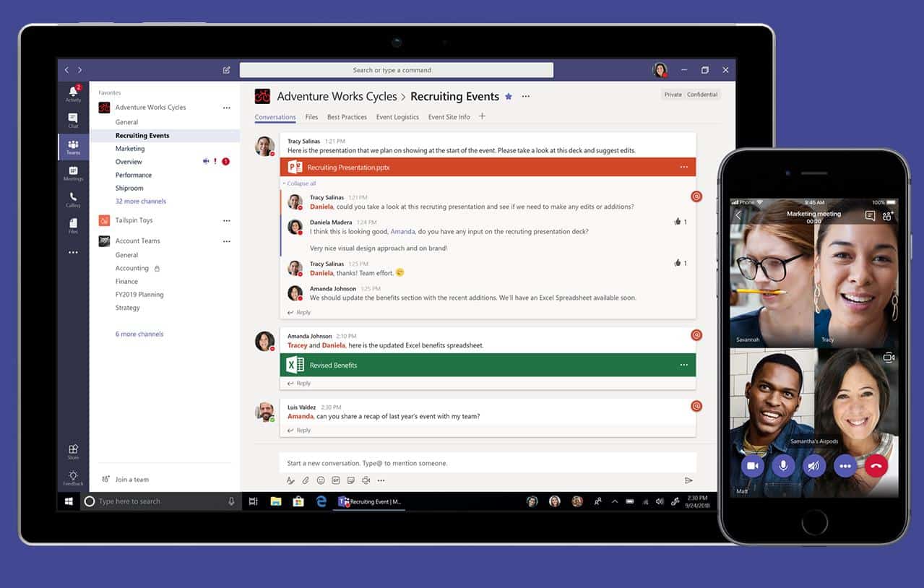Click the Attach paperclip icon

click(306, 480)
